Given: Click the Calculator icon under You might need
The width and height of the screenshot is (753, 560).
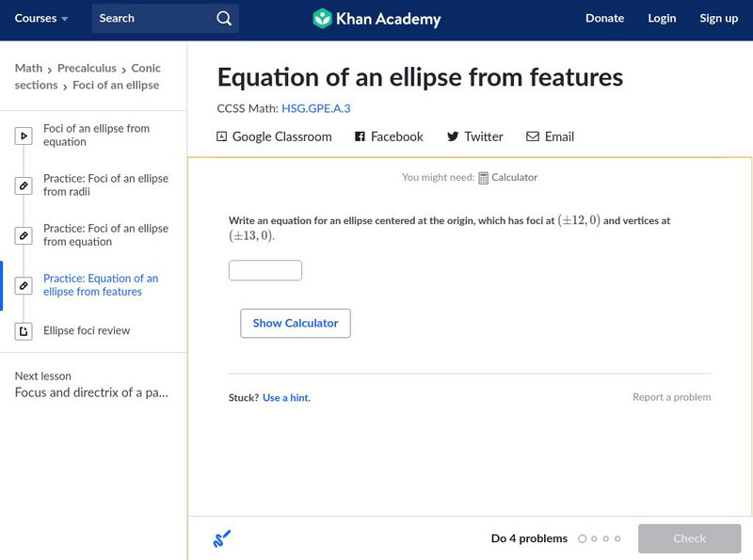Looking at the screenshot, I should point(483,178).
